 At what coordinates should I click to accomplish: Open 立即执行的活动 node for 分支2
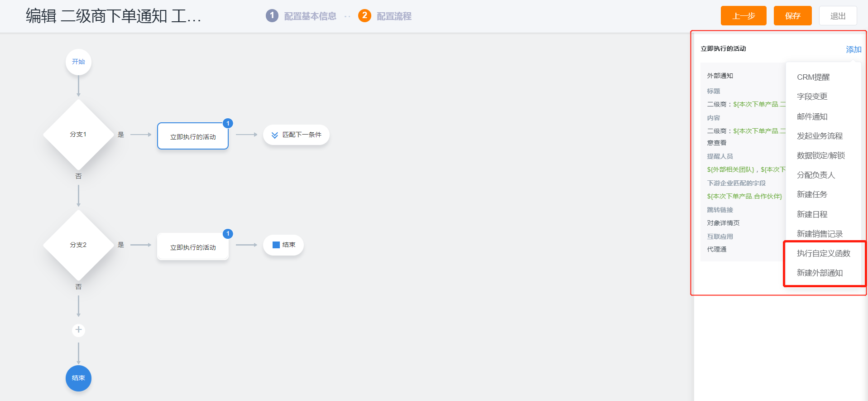coord(193,246)
